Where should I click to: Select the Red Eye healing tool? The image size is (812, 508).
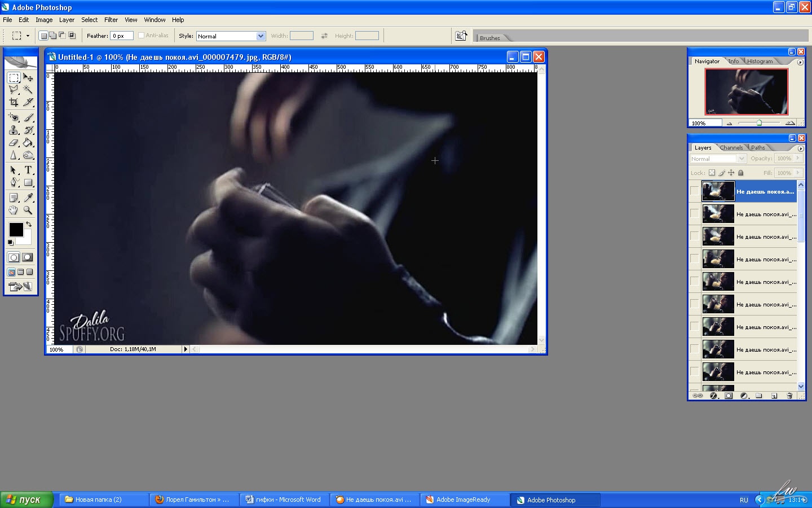point(14,117)
